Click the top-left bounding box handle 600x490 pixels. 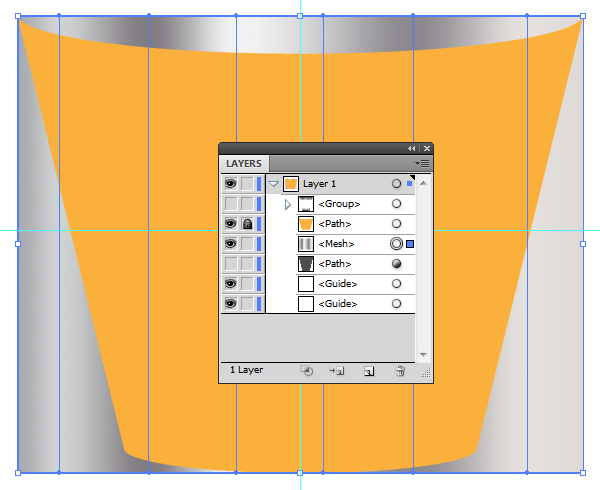(x=18, y=16)
